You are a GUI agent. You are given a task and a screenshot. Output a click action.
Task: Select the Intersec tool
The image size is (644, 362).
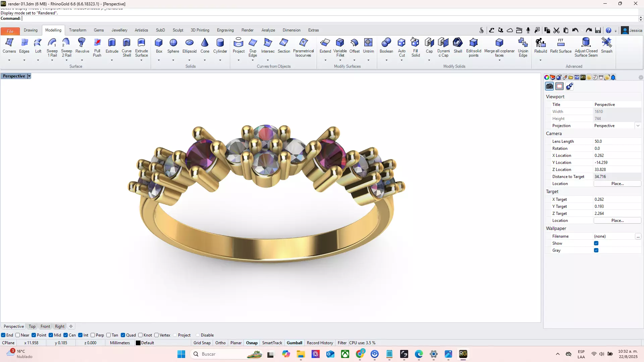[268, 46]
